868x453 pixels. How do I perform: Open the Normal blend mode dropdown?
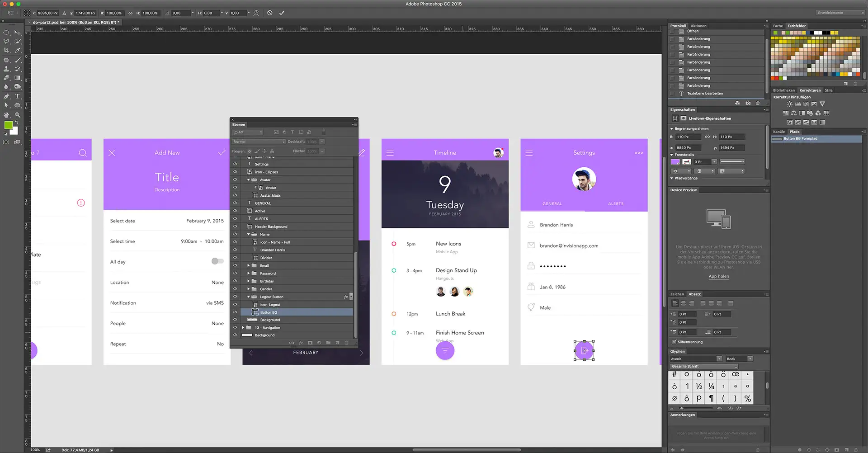[259, 142]
